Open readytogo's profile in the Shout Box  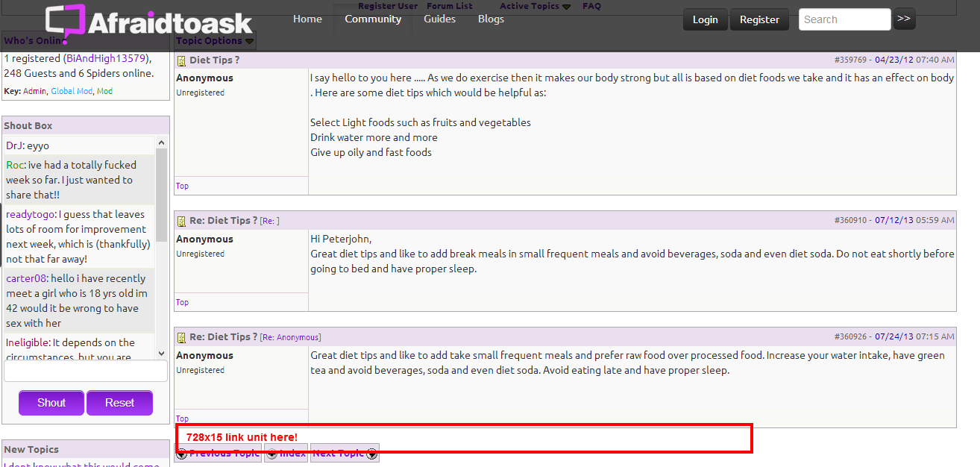coord(31,214)
